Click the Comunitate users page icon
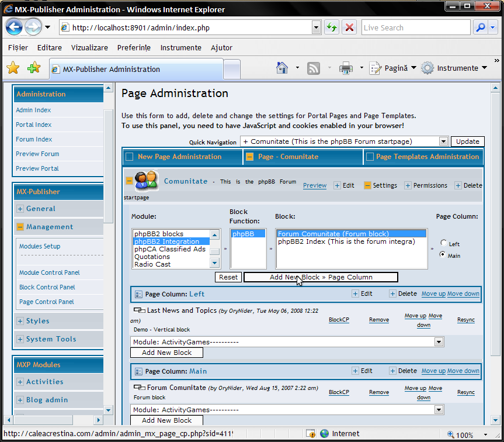504x442 pixels. coord(146,181)
